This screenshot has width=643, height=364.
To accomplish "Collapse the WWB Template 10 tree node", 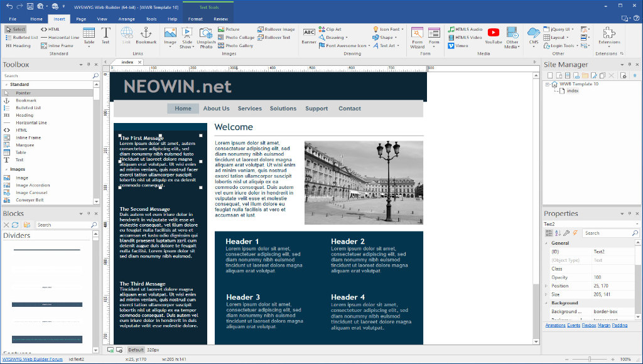I will coord(547,84).
